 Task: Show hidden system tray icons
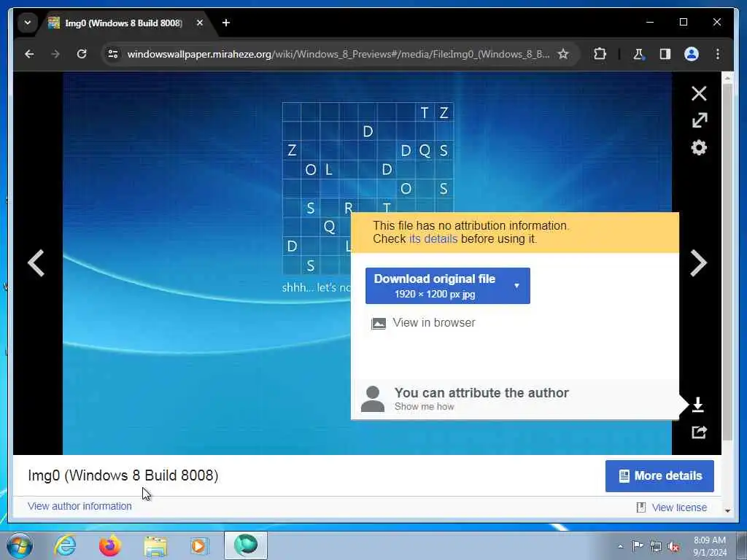(x=620, y=547)
